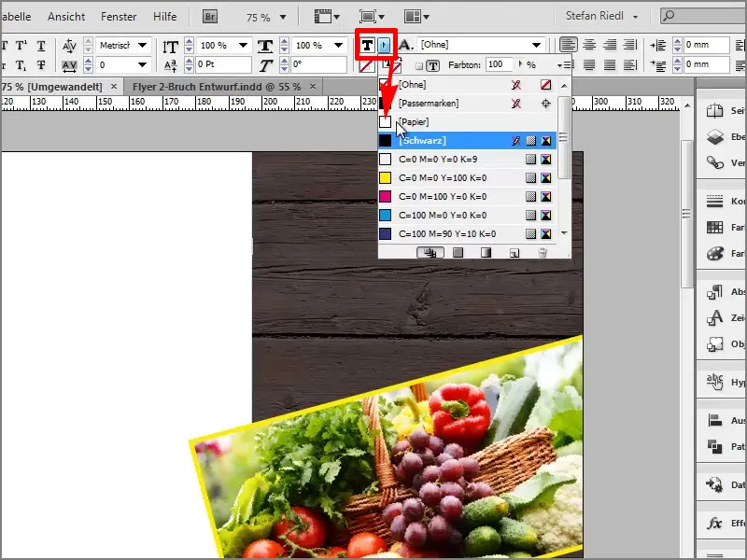Screen dimensions: 747x560
Task: Open the Screen Mode icon menu
Action: 372,17
